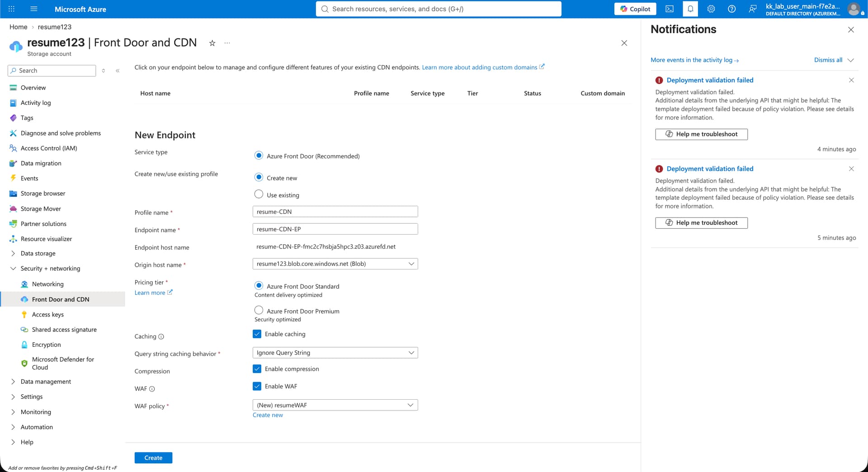The width and height of the screenshot is (868, 472).
Task: Toggle the Enable WAF checkbox
Action: (x=257, y=386)
